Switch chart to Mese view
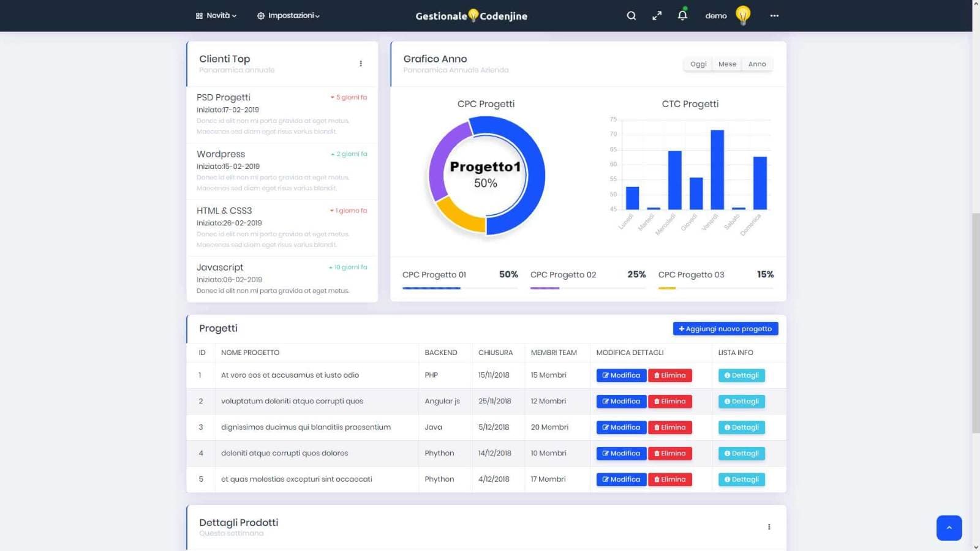 point(727,64)
